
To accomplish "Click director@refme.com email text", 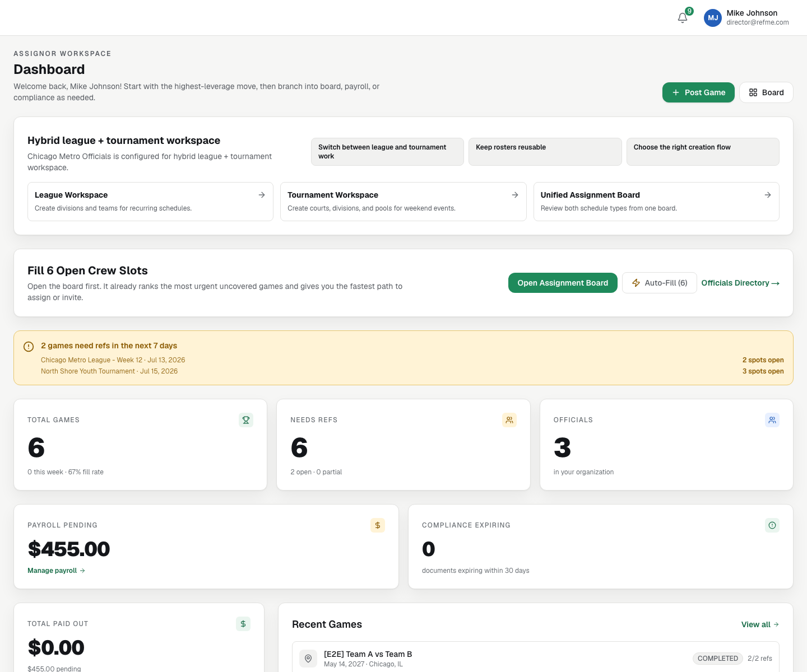I will tap(758, 22).
